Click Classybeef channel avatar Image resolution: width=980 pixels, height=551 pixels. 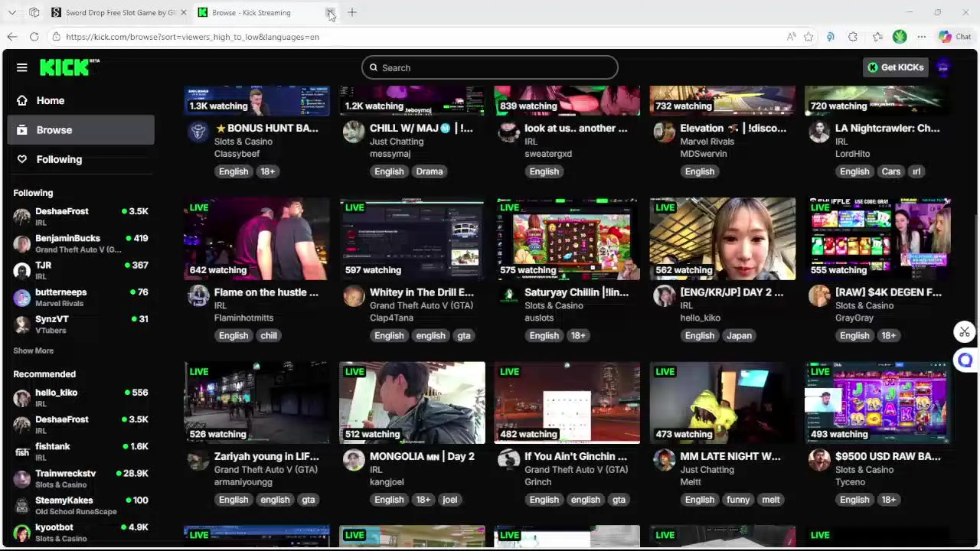pyautogui.click(x=198, y=132)
